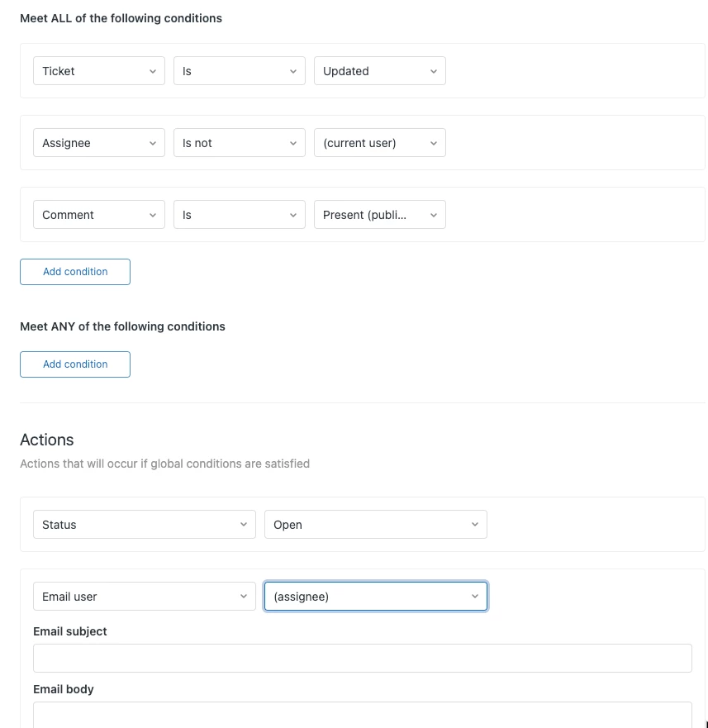Click into the Email body text area
708x728 pixels.
click(363, 715)
